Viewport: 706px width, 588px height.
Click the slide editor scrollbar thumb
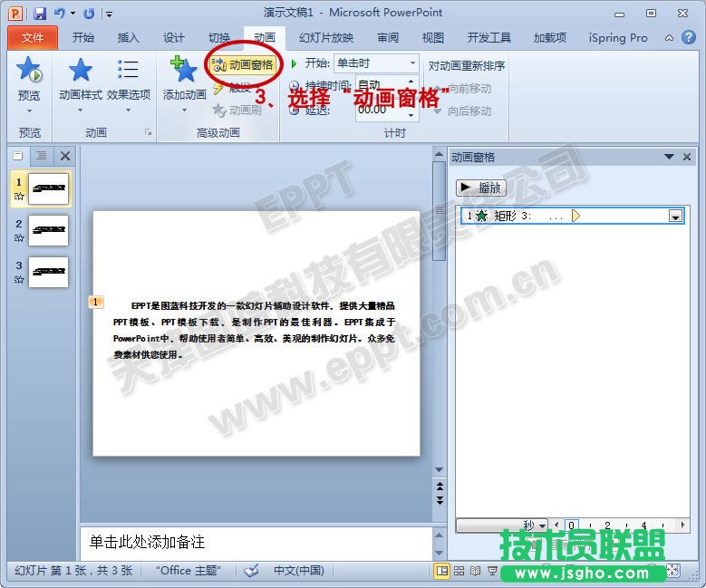(x=439, y=211)
